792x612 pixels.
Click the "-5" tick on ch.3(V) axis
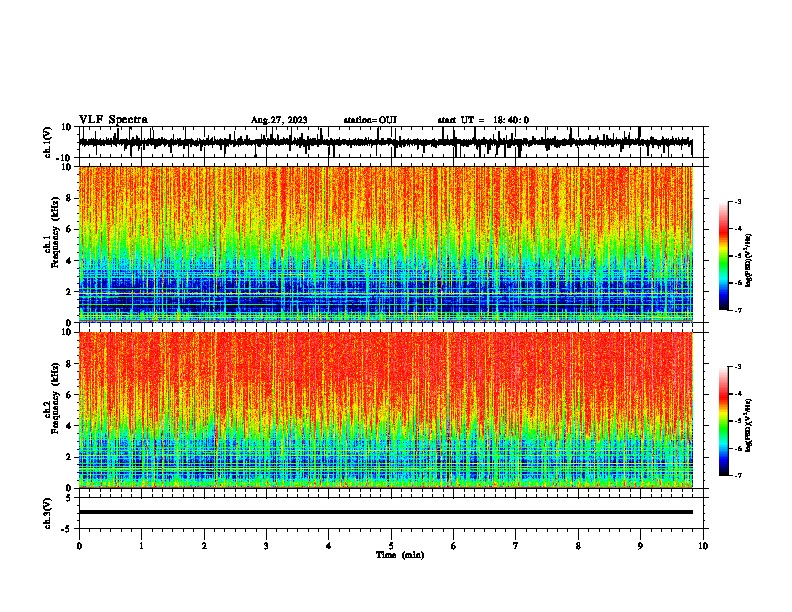(x=68, y=529)
